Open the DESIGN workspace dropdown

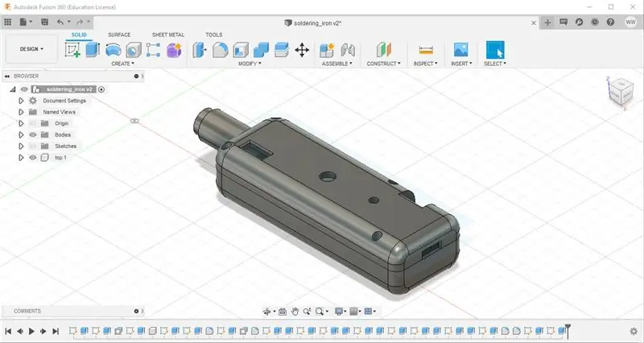coord(31,49)
